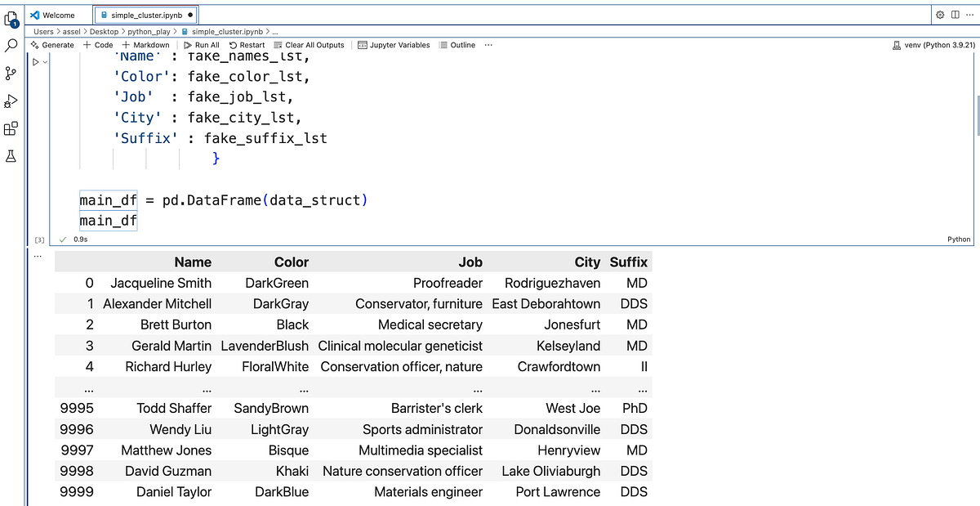The image size is (980, 506).
Task: Open the Search view
Action: [11, 47]
